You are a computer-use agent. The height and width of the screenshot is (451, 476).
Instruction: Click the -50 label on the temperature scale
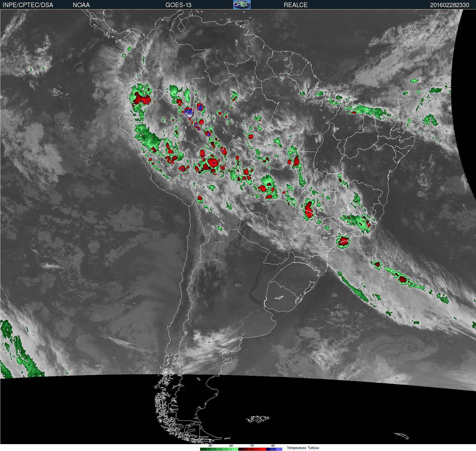(x=210, y=446)
